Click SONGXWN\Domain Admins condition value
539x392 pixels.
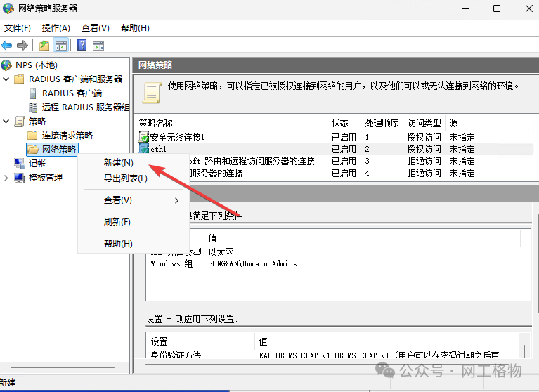tap(252, 263)
